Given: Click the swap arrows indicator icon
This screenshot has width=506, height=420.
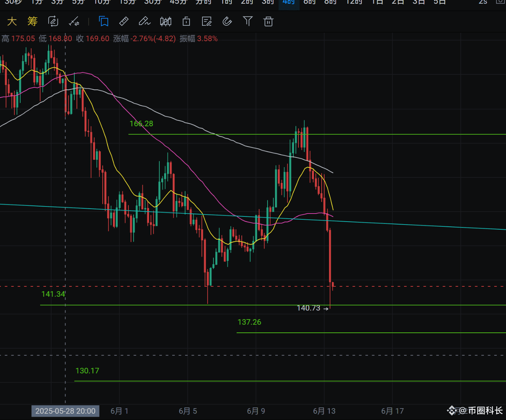Looking at the screenshot, I should 74,22.
